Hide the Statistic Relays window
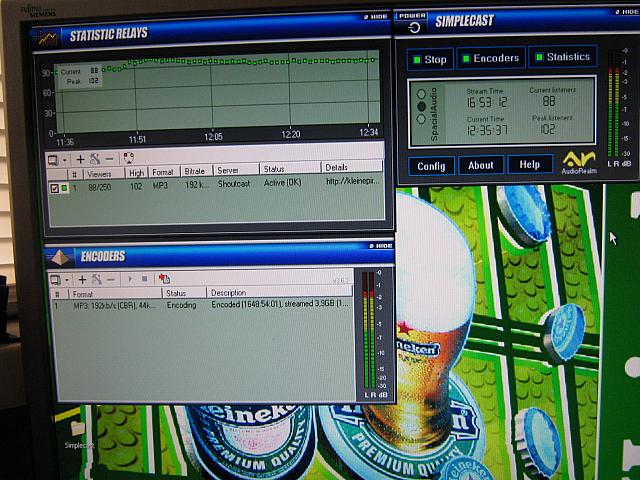640x480 pixels. coord(375,17)
